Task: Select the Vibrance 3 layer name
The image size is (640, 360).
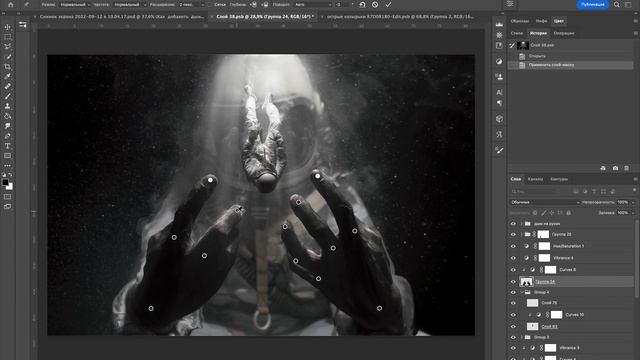Action: [x=569, y=348]
